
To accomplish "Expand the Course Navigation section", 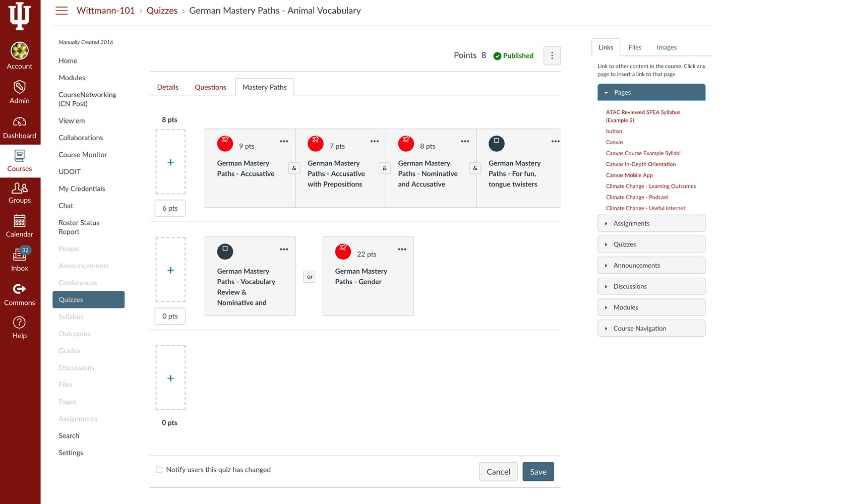I will click(651, 328).
